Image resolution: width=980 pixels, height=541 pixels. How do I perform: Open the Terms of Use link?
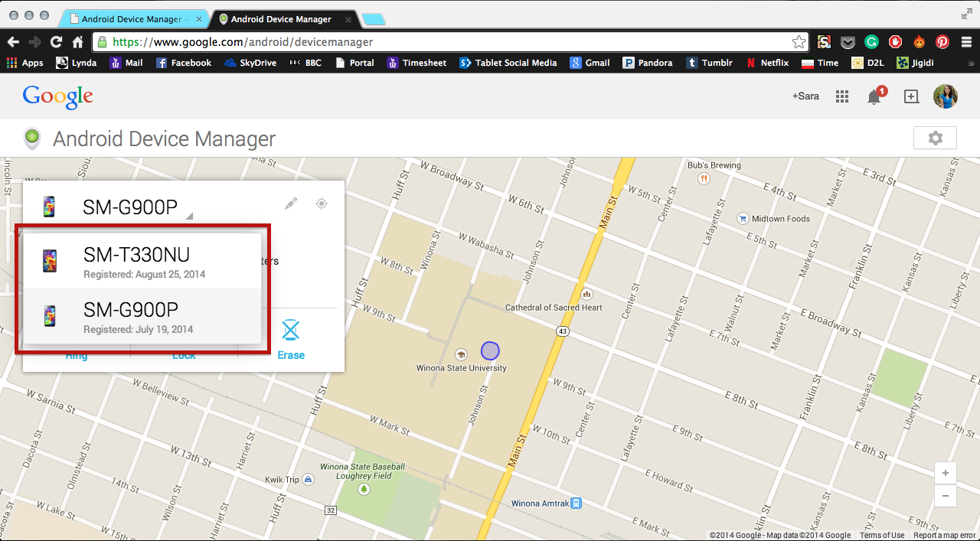tap(882, 536)
